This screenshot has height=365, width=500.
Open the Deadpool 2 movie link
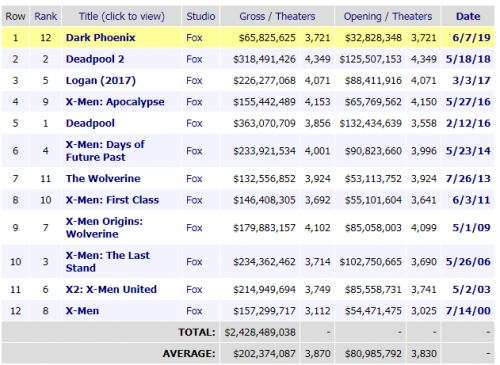(95, 59)
